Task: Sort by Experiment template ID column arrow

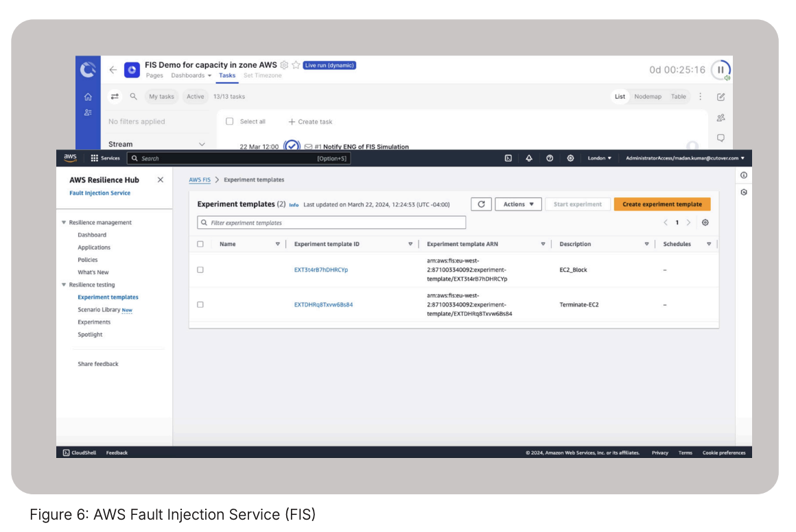Action: pos(410,244)
